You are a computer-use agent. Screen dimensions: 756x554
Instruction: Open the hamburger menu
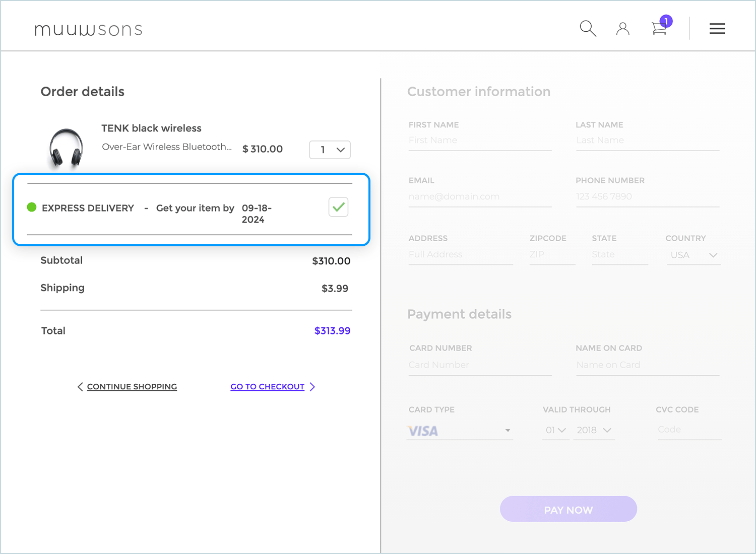717,29
